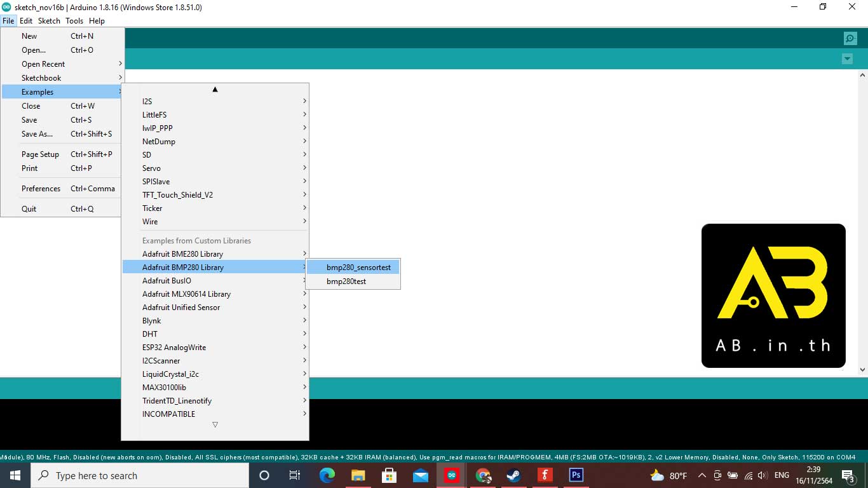Open the Windows Start button
The height and width of the screenshot is (488, 868).
pos(15,475)
